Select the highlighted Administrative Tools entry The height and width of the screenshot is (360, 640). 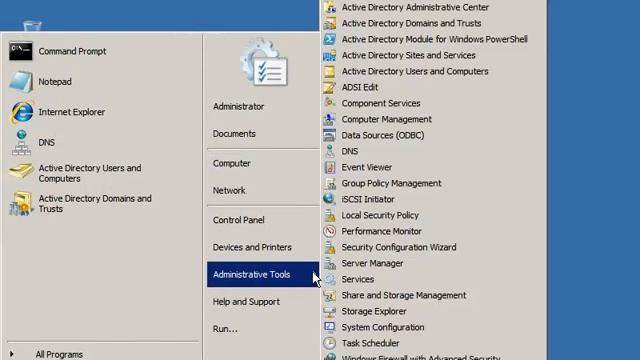(x=263, y=274)
